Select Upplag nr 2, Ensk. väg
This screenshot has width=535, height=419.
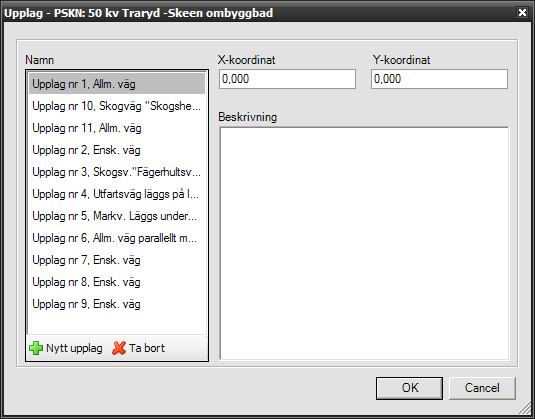click(117, 150)
